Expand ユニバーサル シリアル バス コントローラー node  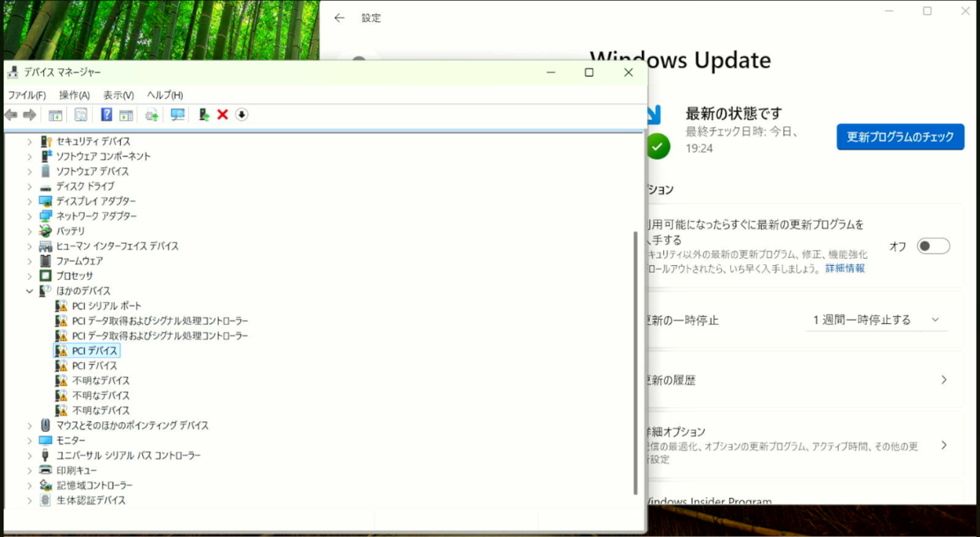coord(29,455)
